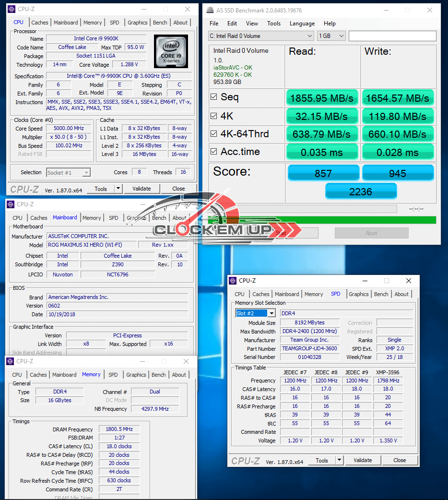The width and height of the screenshot is (448, 500).
Task: Close the AS SSD Benchmark window
Action: tap(430, 10)
